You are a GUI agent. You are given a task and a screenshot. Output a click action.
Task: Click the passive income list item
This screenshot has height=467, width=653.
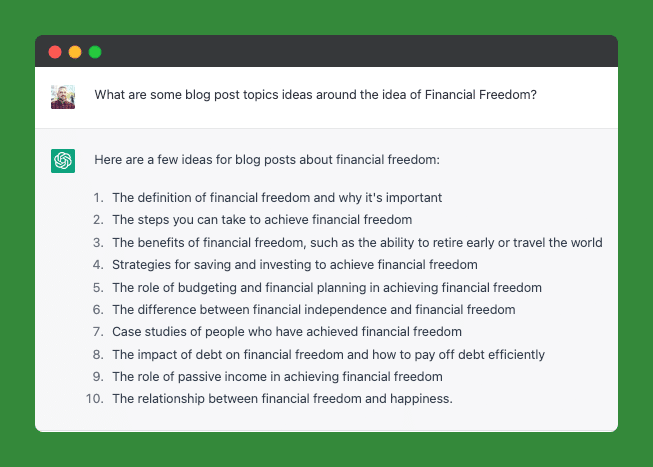point(277,377)
